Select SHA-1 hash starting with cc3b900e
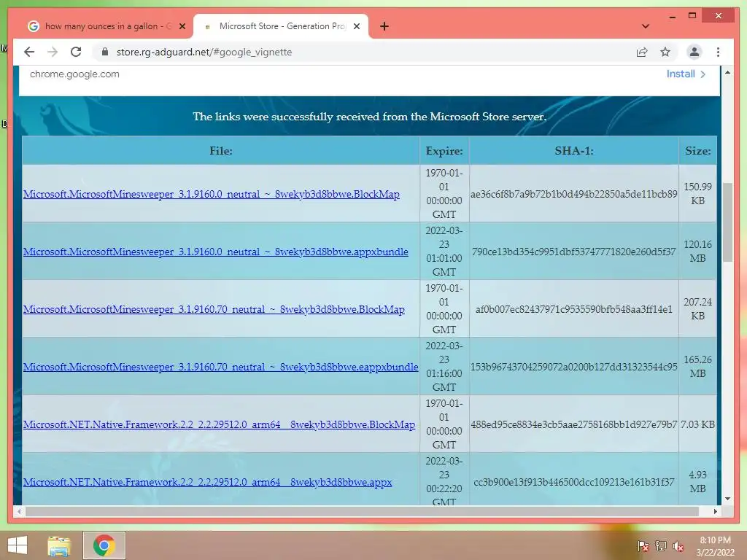 coord(573,482)
